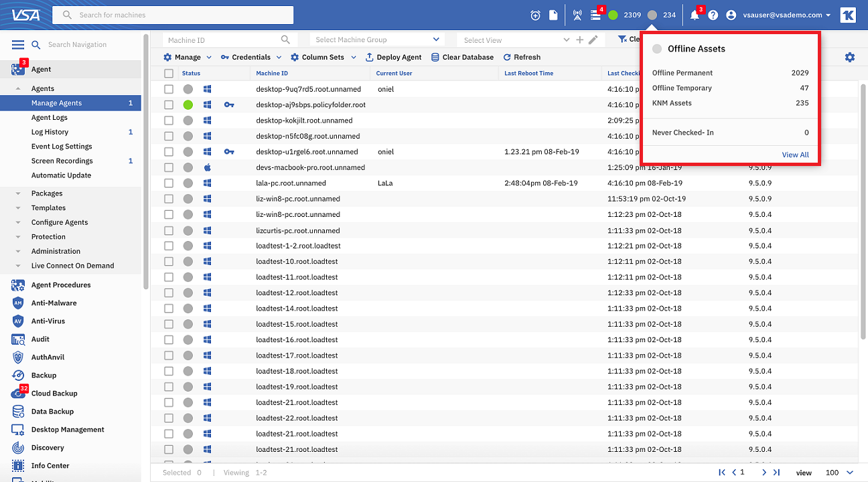Open the Audit module icon
The image size is (868, 482).
point(18,339)
